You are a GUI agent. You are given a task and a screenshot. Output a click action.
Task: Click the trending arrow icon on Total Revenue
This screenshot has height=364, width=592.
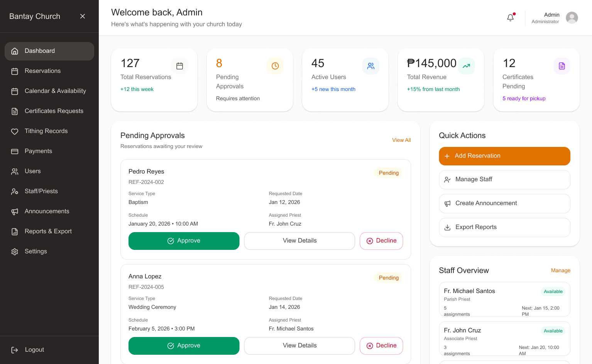coord(466,66)
